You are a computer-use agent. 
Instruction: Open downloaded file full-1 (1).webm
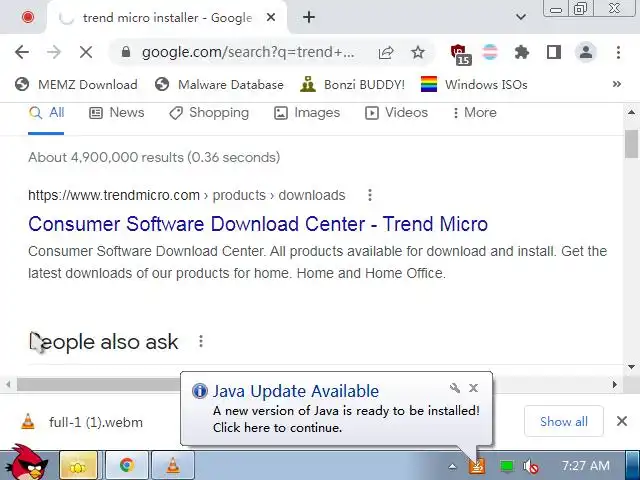82,422
